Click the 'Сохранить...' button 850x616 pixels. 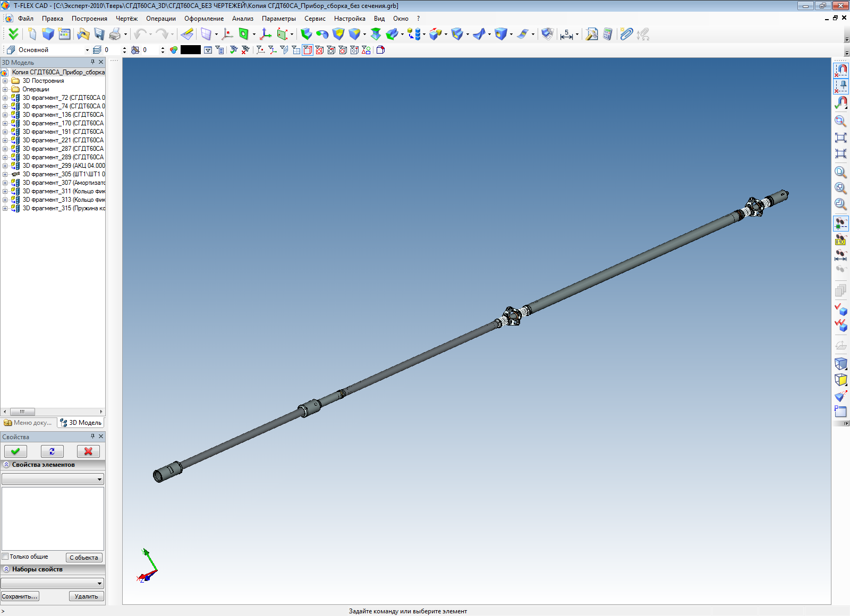coord(20,596)
